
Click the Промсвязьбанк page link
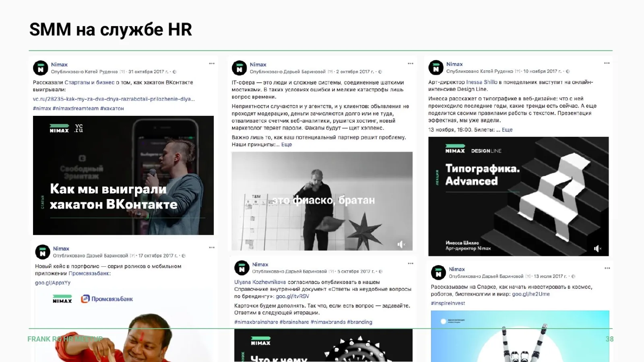(89, 274)
